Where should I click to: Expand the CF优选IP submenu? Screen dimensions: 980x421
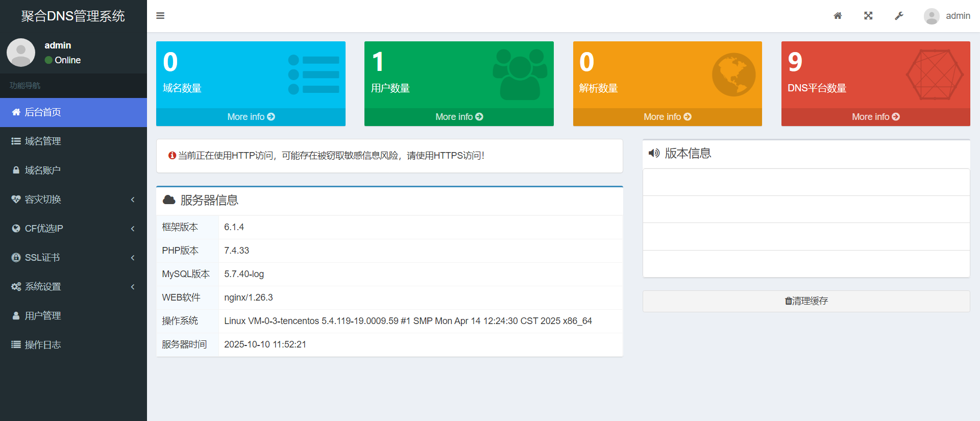point(73,229)
